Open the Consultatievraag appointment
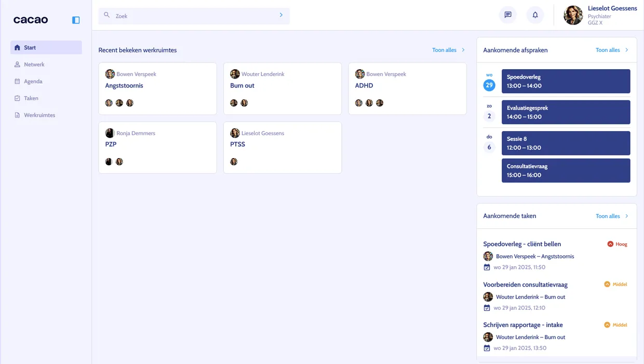The image size is (644, 364). 566,171
